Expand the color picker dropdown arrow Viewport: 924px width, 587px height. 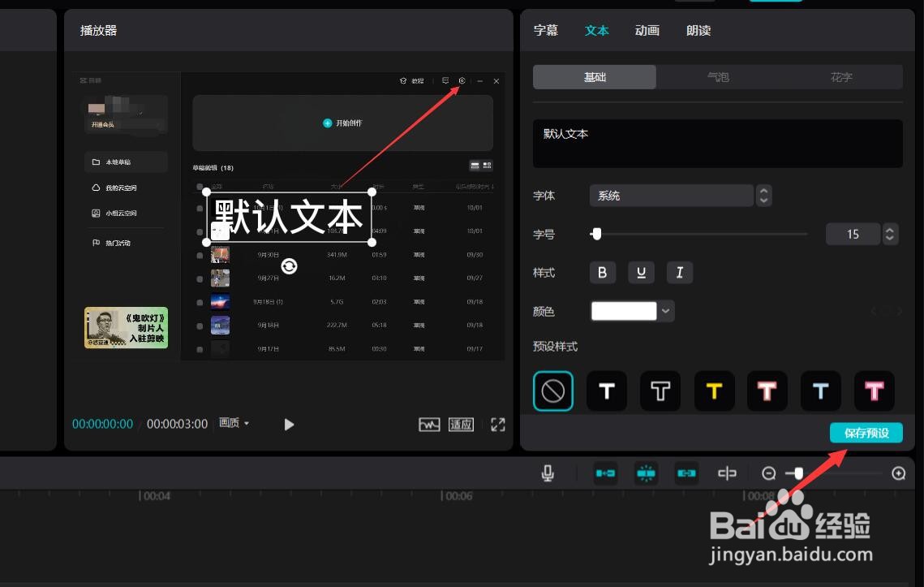[666, 311]
